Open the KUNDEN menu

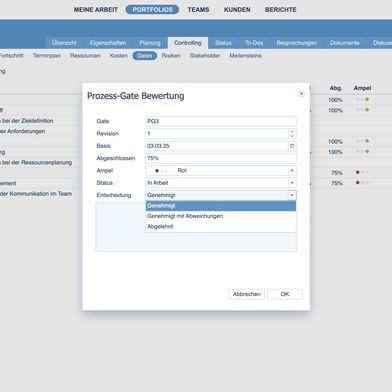(237, 10)
